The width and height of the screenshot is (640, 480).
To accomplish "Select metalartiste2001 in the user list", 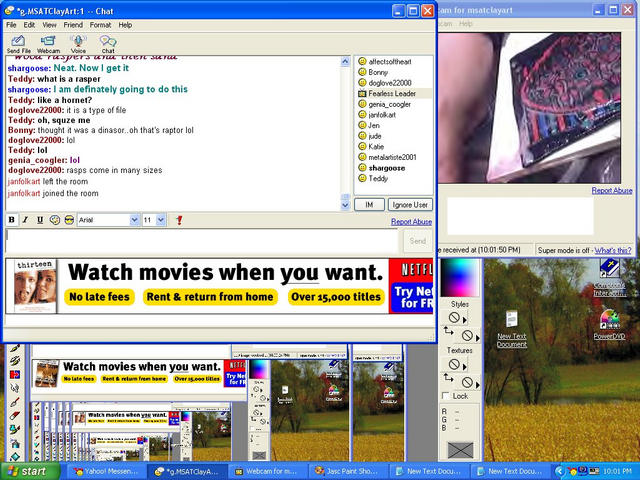I will click(393, 157).
